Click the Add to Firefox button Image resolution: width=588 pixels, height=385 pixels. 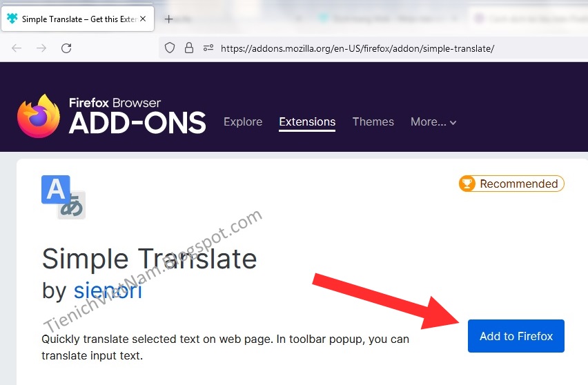pyautogui.click(x=516, y=336)
